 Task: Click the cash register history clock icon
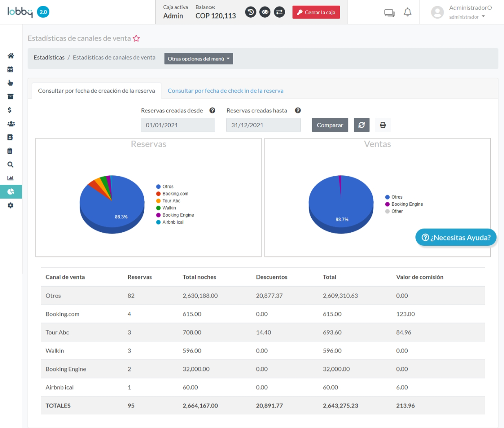(x=251, y=12)
